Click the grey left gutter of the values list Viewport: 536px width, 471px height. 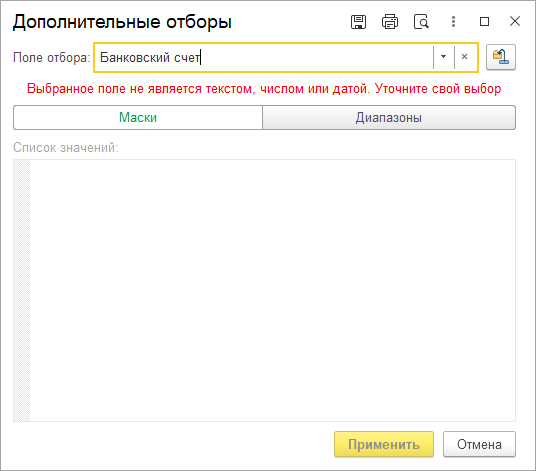click(x=22, y=290)
